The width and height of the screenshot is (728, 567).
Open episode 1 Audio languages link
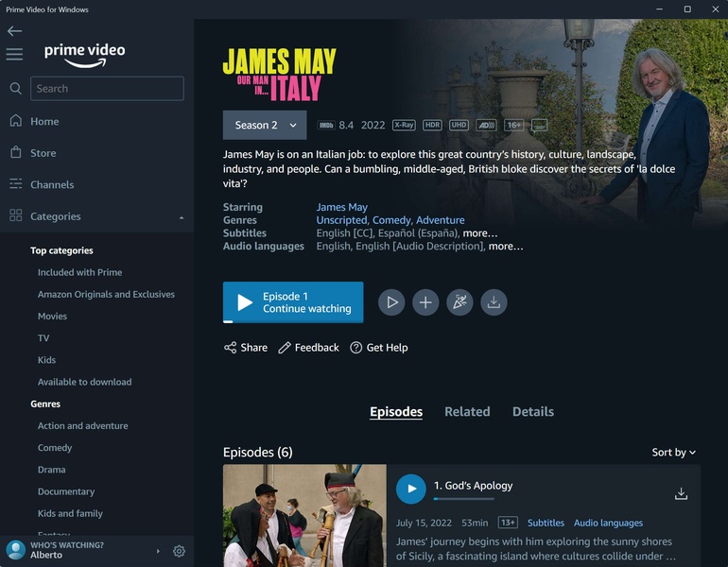608,523
